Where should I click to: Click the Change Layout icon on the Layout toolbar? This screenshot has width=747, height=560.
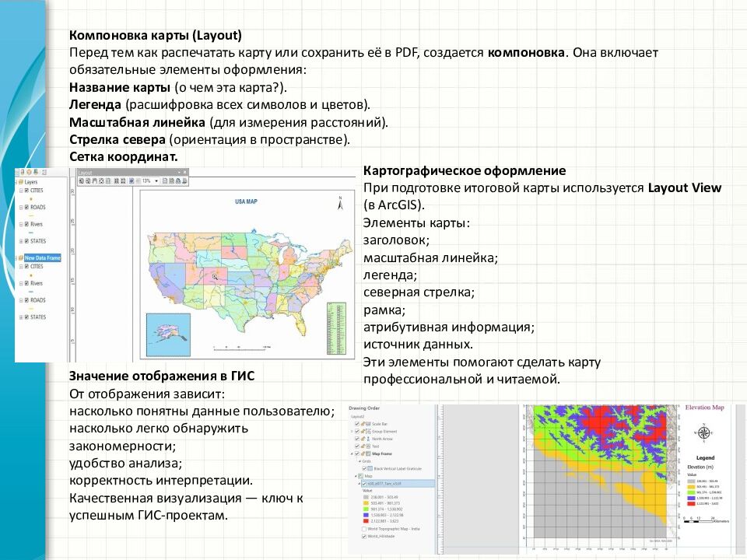coord(178,182)
